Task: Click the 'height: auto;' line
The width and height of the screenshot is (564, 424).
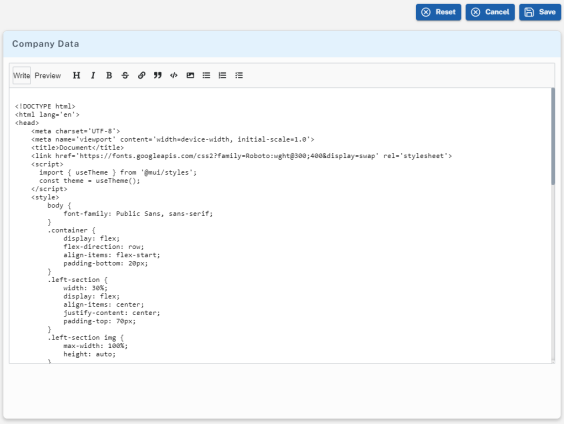Action: click(x=90, y=355)
